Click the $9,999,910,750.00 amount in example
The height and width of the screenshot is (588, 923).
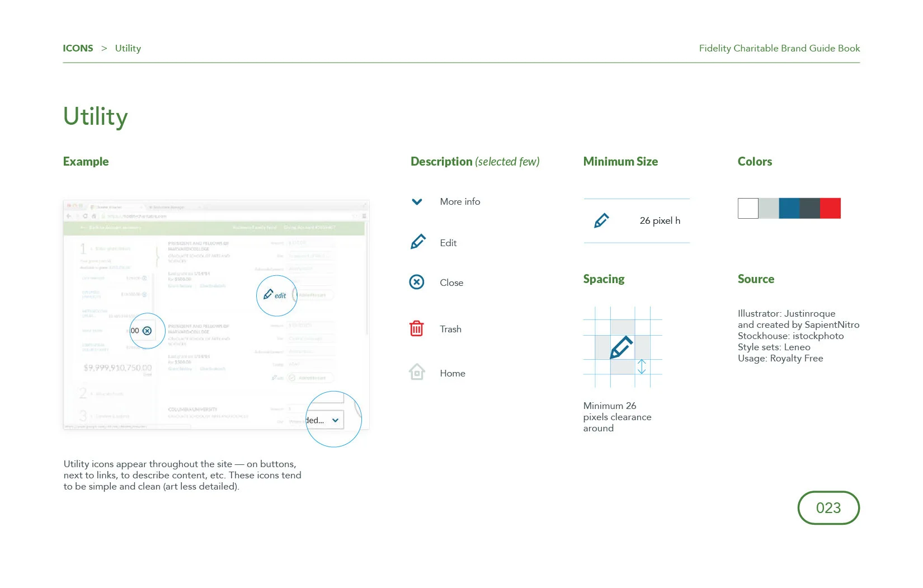(x=117, y=368)
